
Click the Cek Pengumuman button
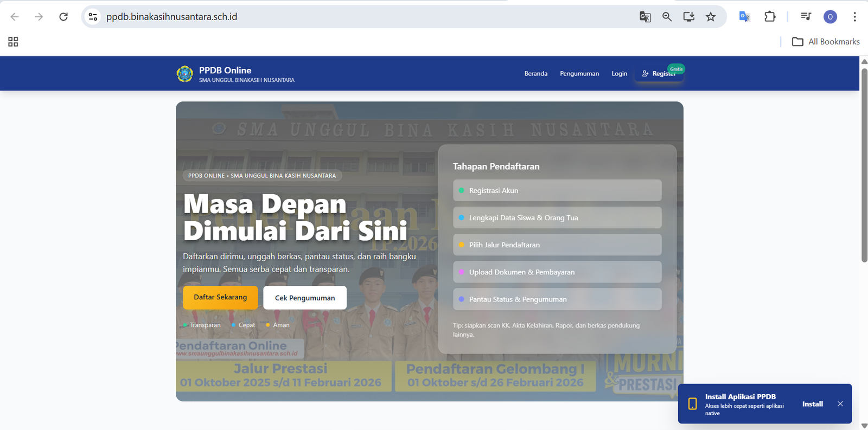click(x=305, y=298)
